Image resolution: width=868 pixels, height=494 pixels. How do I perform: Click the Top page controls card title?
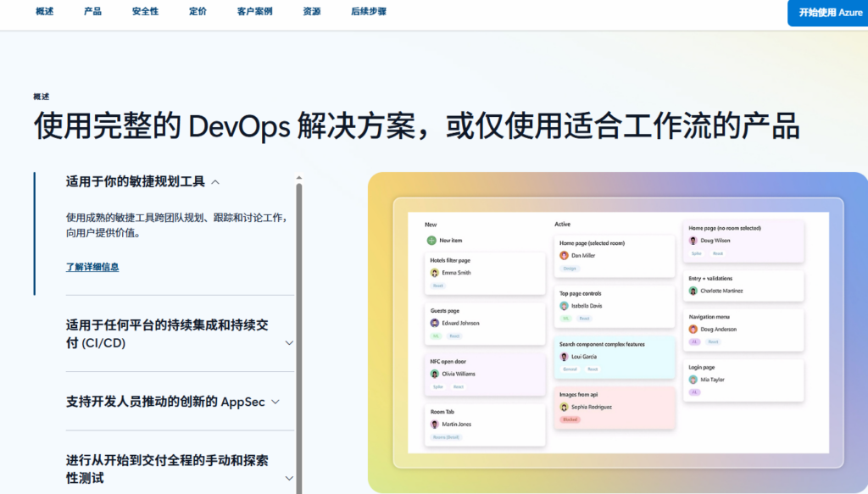tap(580, 293)
